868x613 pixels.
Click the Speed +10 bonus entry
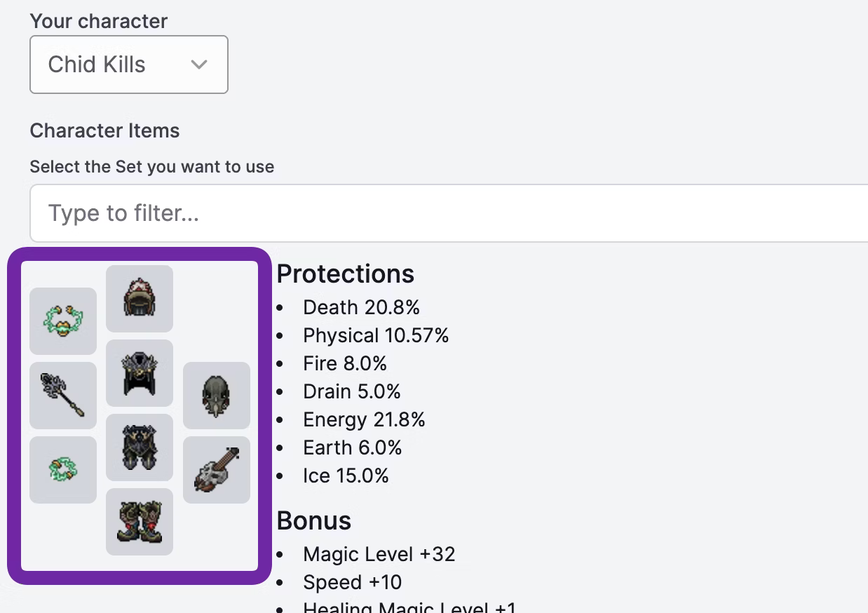coord(353,582)
